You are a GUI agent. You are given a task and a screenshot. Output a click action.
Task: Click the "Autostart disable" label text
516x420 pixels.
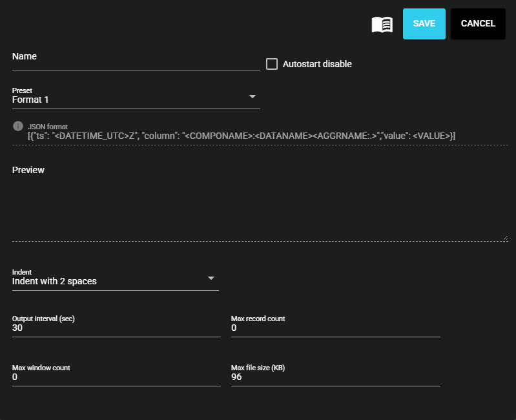[317, 64]
